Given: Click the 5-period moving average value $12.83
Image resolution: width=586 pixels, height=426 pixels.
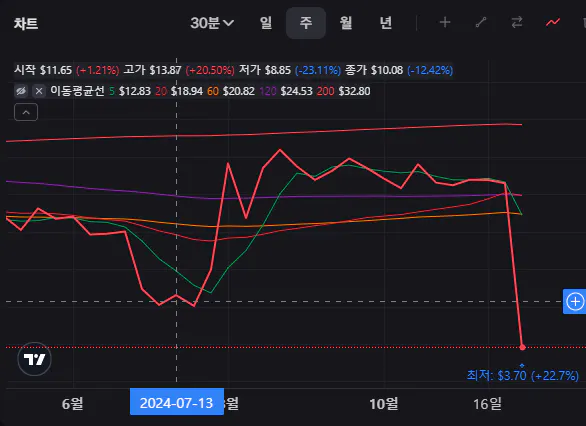Looking at the screenshot, I should [x=135, y=91].
